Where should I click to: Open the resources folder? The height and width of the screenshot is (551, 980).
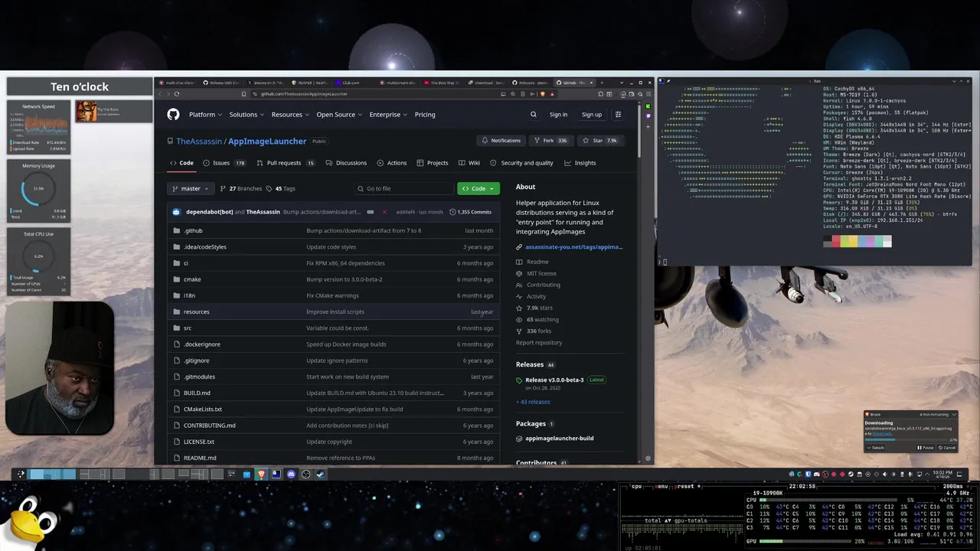196,311
